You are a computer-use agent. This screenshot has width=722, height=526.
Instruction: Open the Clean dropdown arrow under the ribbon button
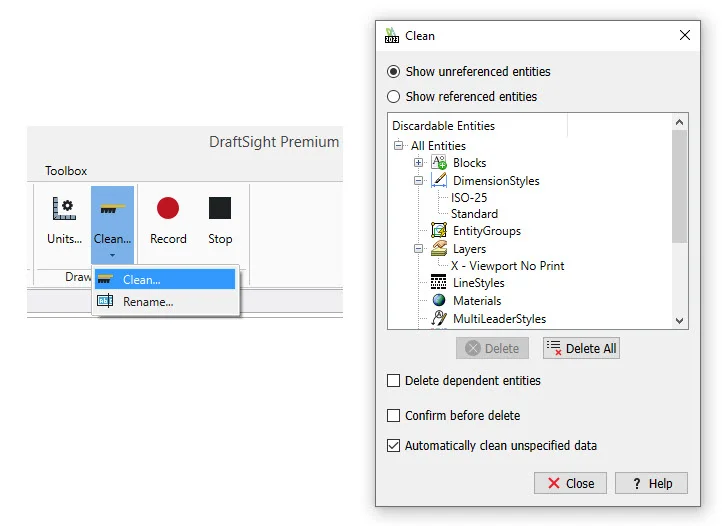[x=112, y=255]
